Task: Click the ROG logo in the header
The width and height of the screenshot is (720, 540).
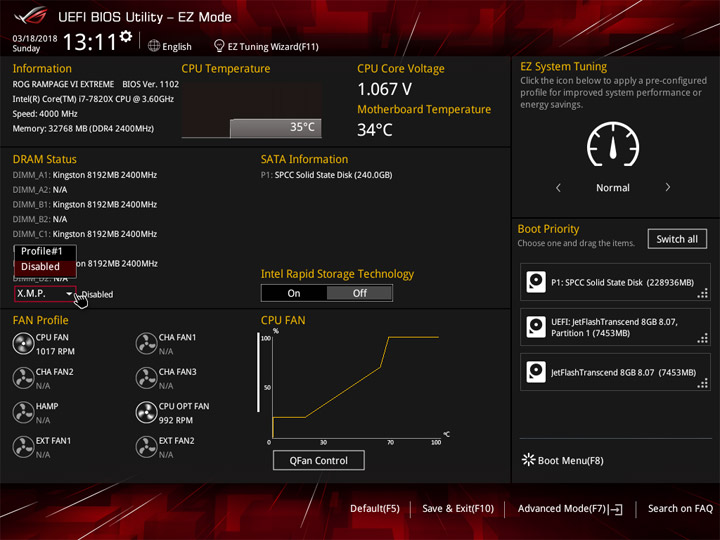Action: tap(31, 16)
